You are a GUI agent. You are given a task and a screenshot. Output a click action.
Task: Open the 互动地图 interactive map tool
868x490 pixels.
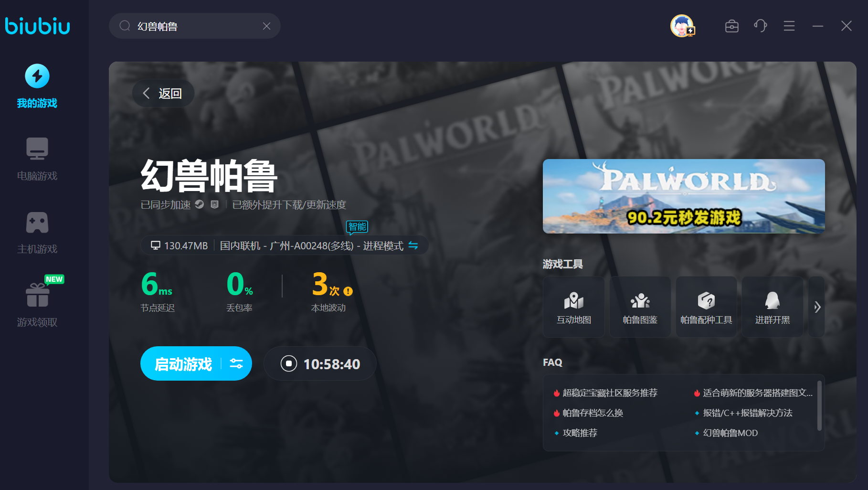pyautogui.click(x=573, y=307)
